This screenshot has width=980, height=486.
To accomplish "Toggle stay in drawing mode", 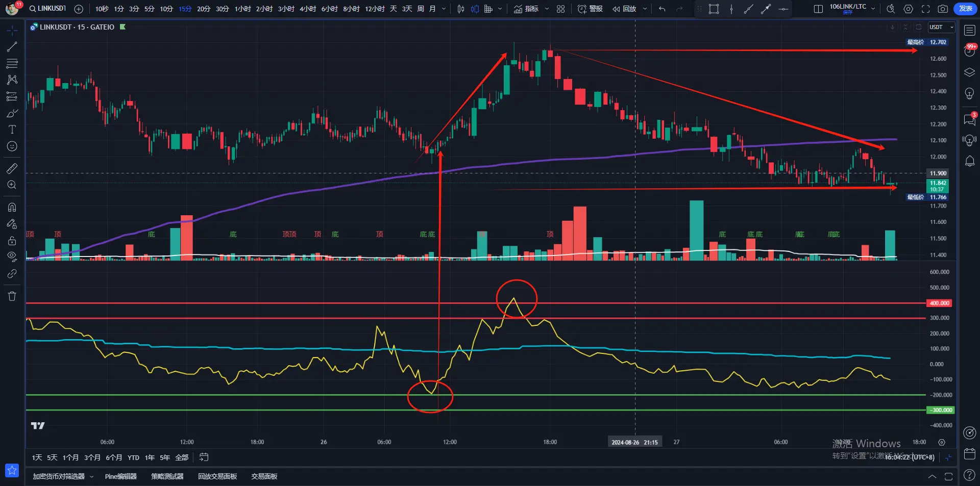I will (12, 224).
